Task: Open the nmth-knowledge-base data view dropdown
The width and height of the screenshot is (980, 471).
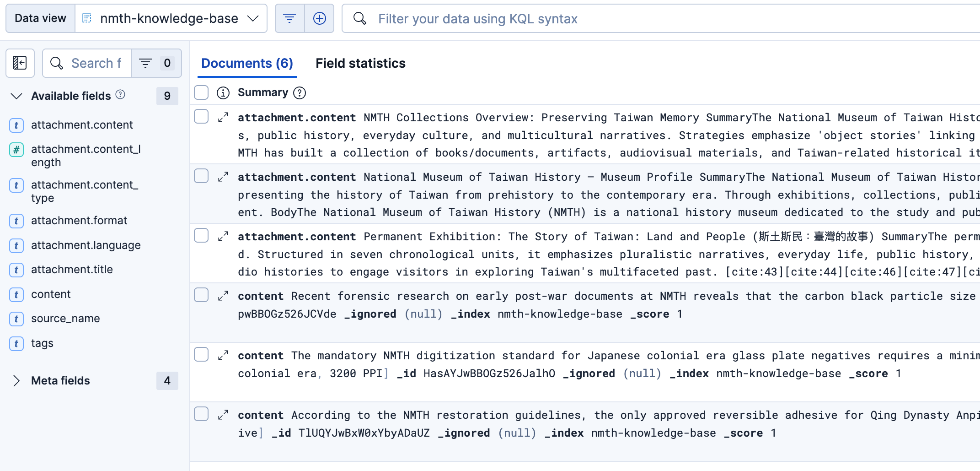Action: (171, 18)
